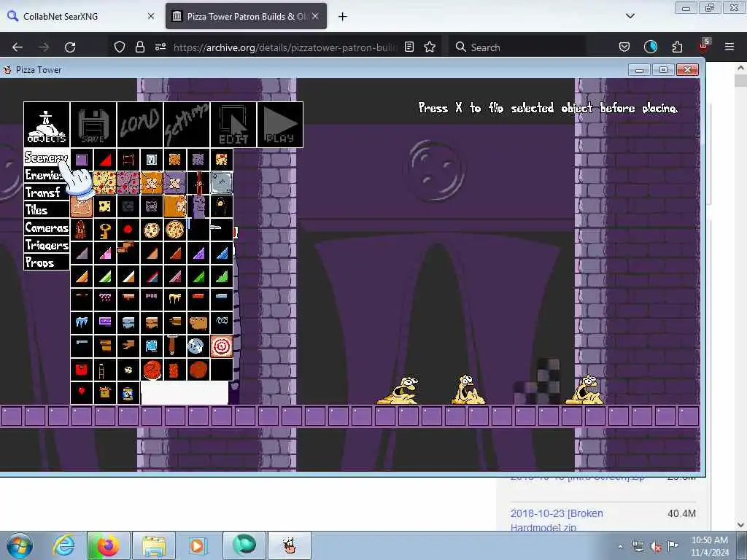Viewport: 747px width, 560px height.
Task: Focus the browser Search box
Action: click(x=517, y=47)
